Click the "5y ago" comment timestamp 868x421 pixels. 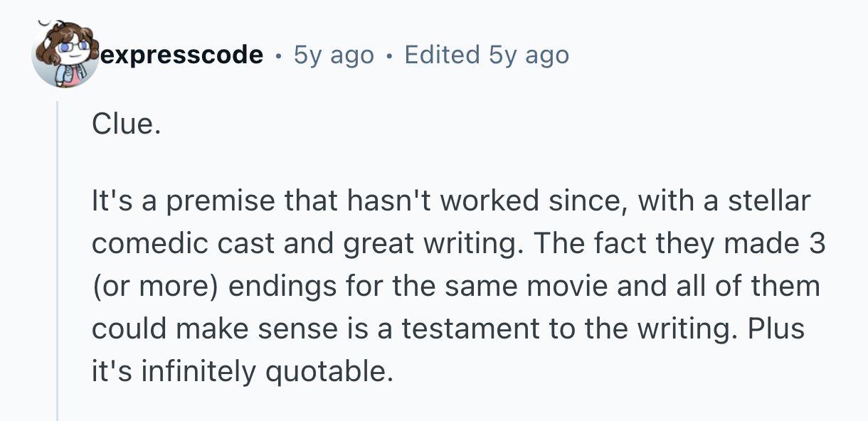334,55
